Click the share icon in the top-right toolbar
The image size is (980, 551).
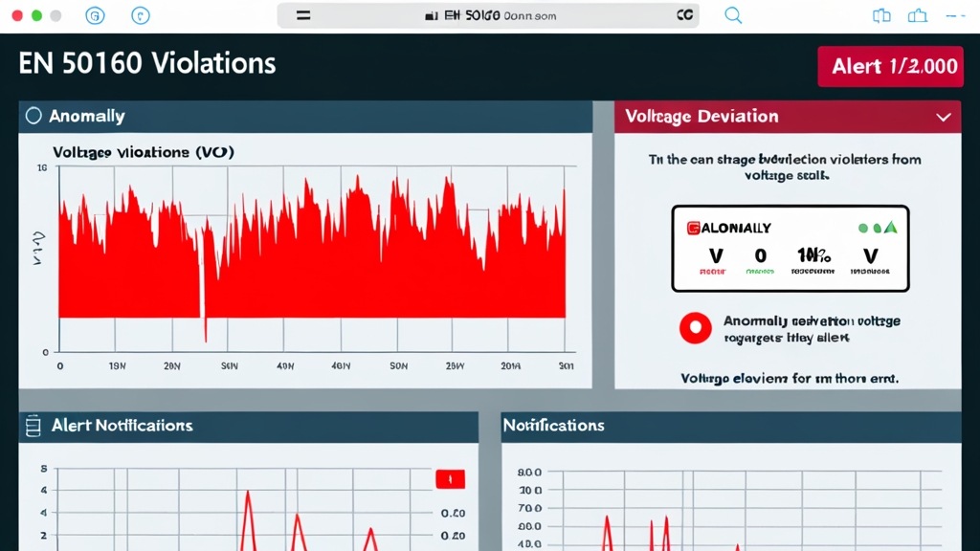(918, 15)
